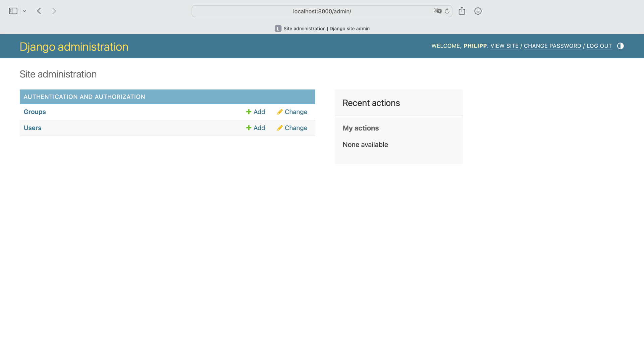Click the Django administration header
The height and width of the screenshot is (362, 644).
pyautogui.click(x=74, y=47)
